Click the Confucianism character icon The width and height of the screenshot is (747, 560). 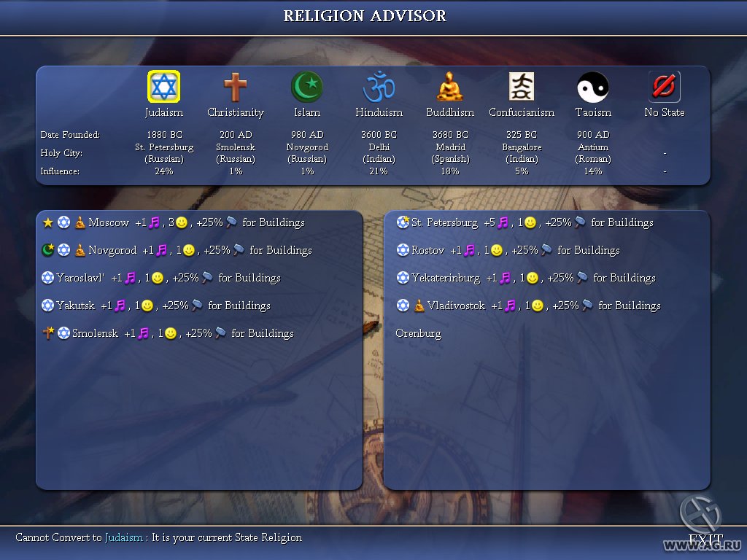coord(522,87)
